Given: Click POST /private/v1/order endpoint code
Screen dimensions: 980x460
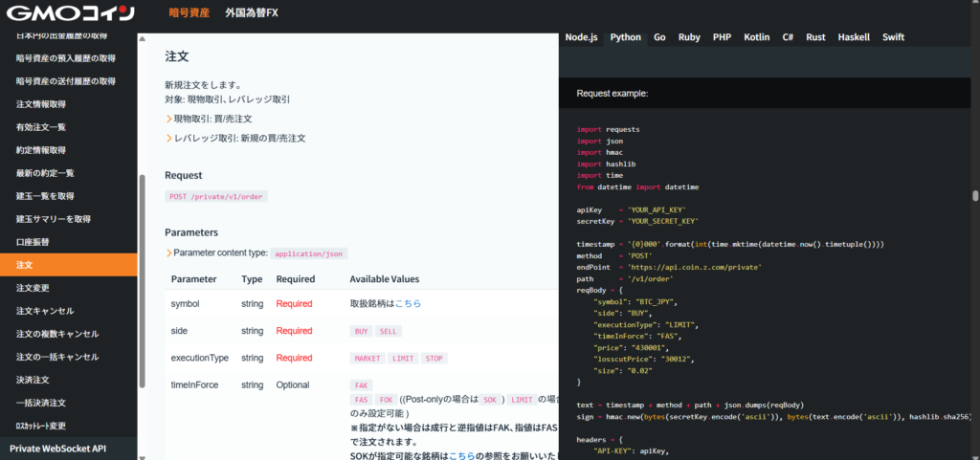Looking at the screenshot, I should (216, 196).
